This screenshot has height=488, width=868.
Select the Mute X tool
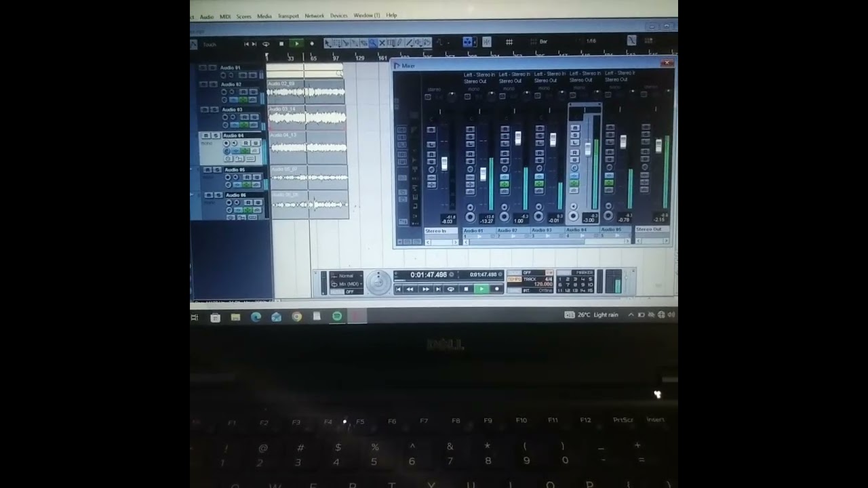coord(382,43)
